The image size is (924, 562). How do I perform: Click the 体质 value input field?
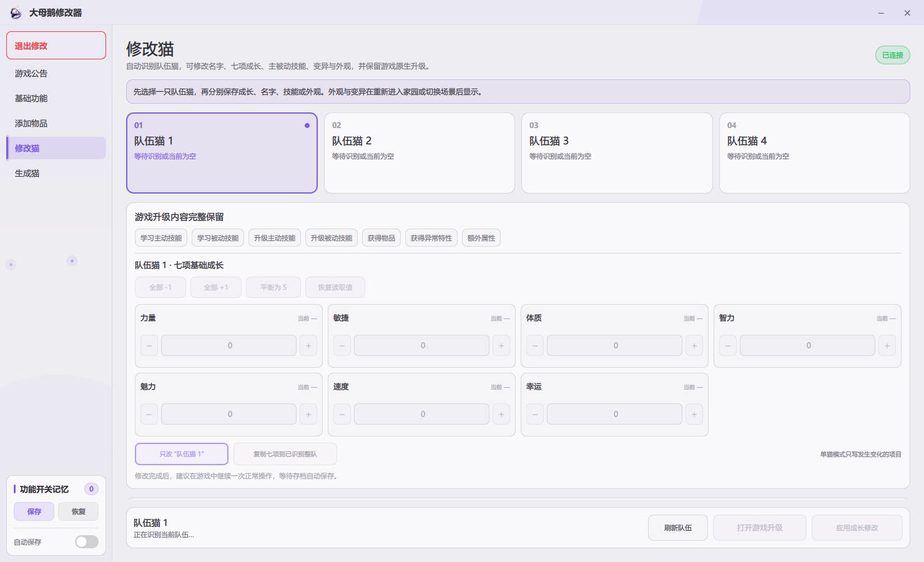pos(614,345)
